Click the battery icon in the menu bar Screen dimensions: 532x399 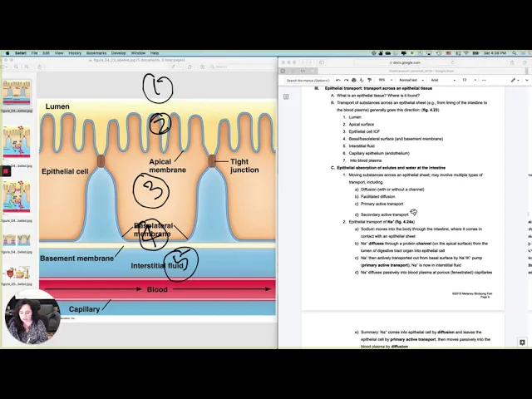[475, 53]
